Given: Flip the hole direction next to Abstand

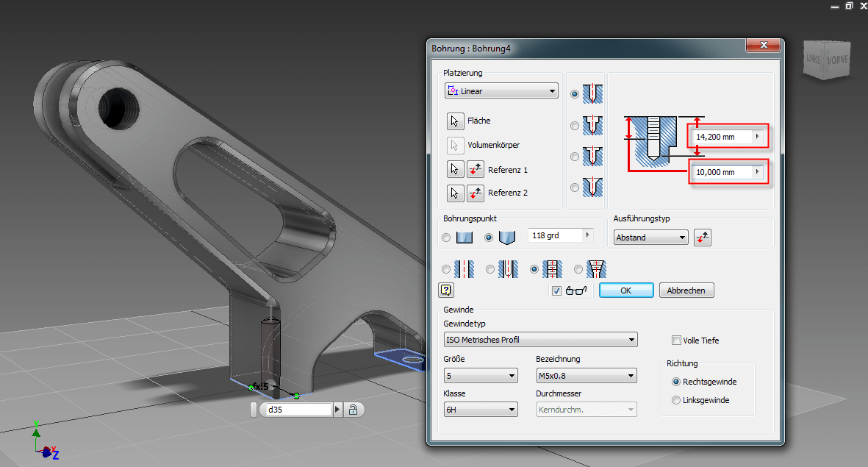Looking at the screenshot, I should [x=703, y=238].
